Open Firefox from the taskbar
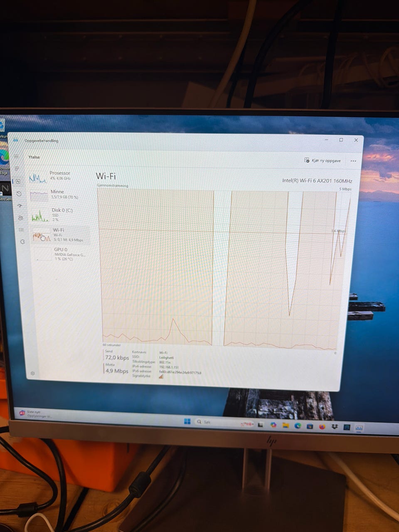The width and height of the screenshot is (399, 532). click(x=322, y=426)
